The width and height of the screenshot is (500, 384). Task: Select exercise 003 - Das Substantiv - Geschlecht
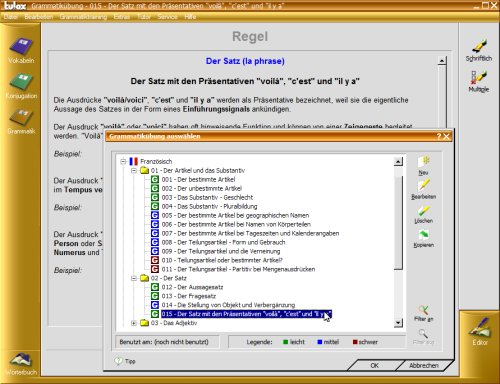coord(207,197)
